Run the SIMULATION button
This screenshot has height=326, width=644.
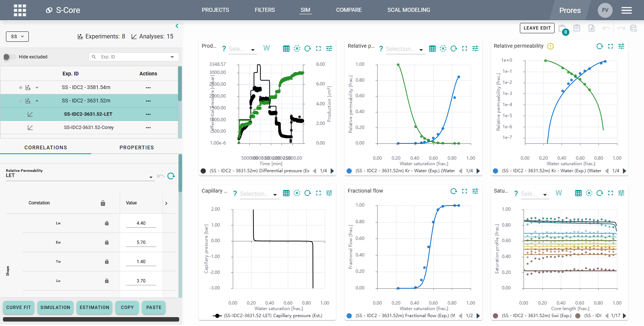[x=55, y=308]
